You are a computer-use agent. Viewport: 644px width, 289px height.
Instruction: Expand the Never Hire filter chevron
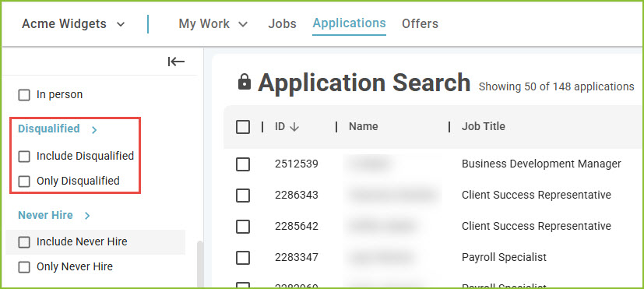point(87,216)
